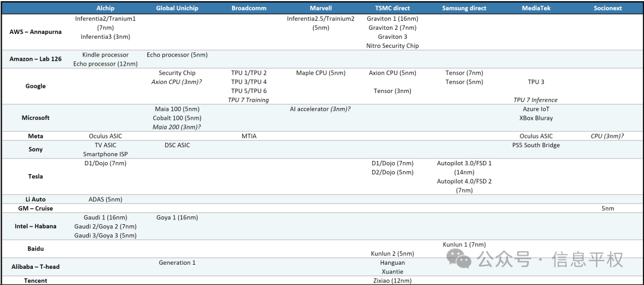
Task: Click the Alchip column header
Action: click(x=106, y=8)
